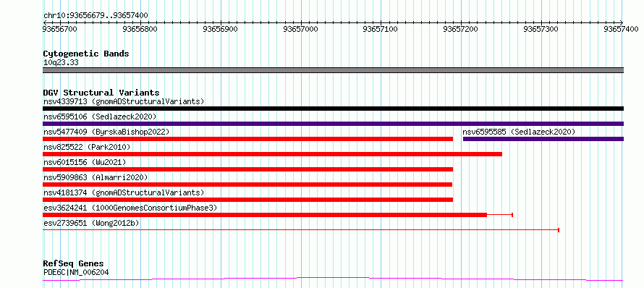Click ruler position 93657200
The width and height of the screenshot is (644, 288).
coord(461,29)
